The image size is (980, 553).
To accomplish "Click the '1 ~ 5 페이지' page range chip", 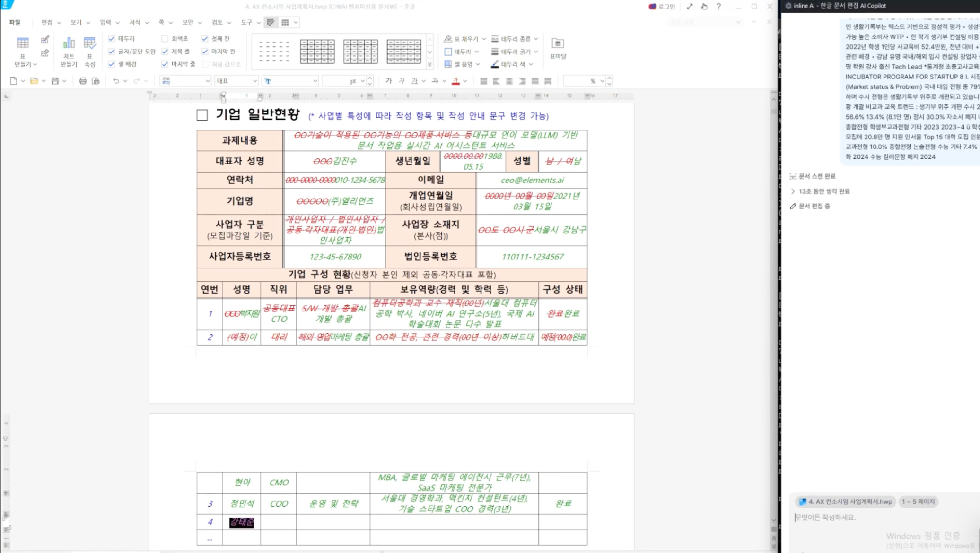I will pos(918,501).
